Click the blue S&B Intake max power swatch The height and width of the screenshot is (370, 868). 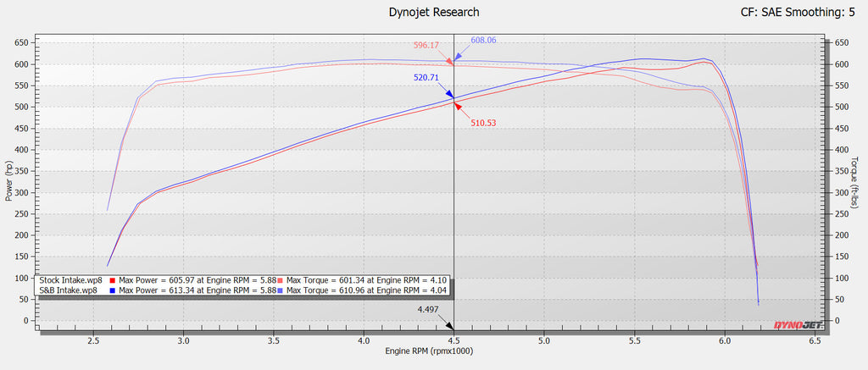(x=112, y=290)
